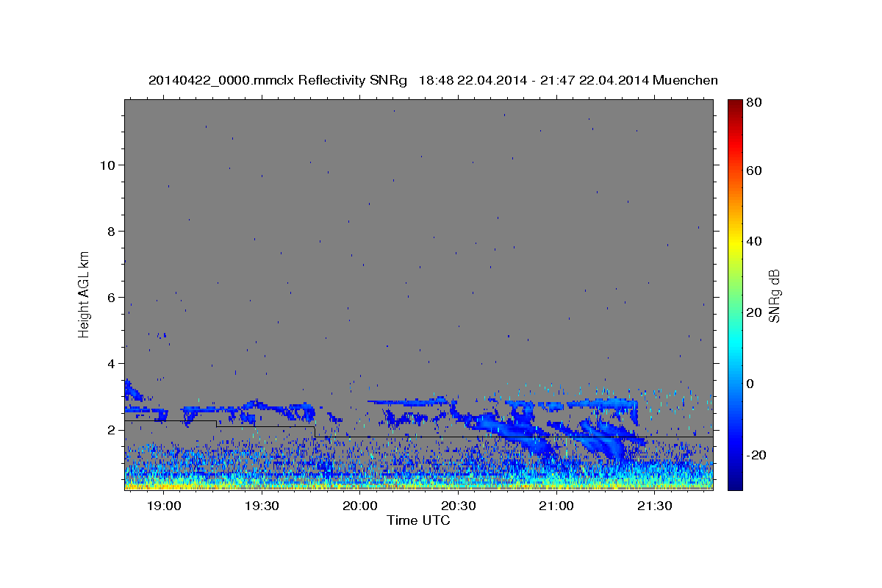Click the 21:00 time tick label
This screenshot has height=588, width=882.
click(556, 506)
